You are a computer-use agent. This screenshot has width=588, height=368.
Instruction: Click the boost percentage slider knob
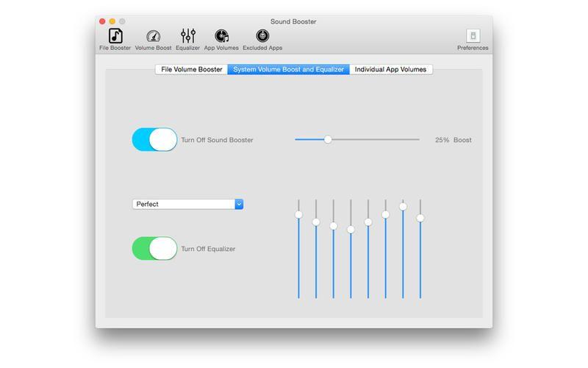[328, 139]
